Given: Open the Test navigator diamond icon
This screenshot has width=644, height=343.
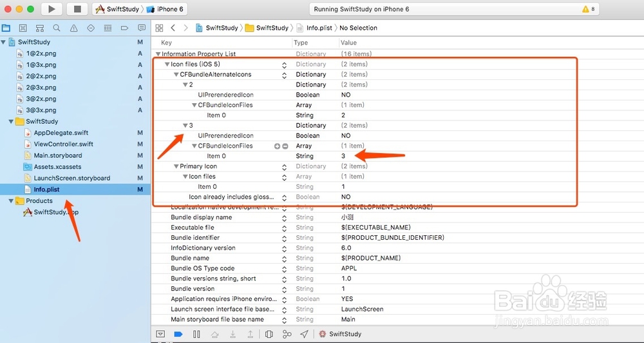Looking at the screenshot, I should 91,28.
